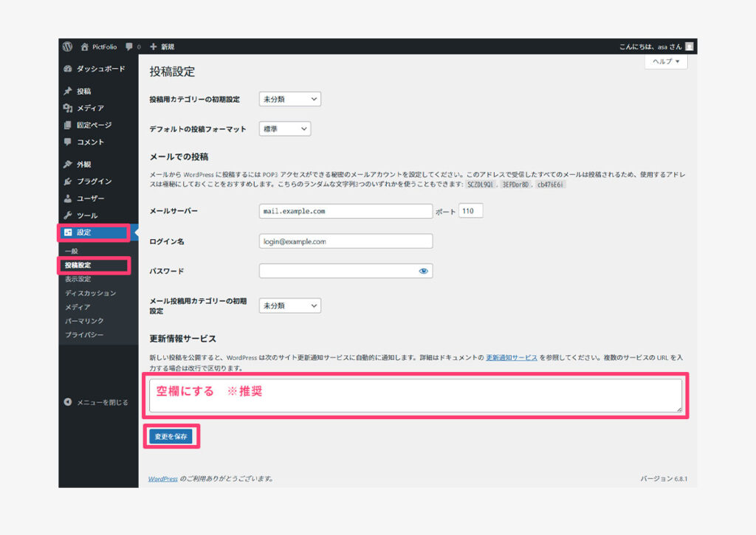
Task: Expand メール投稿用カテゴリー dropdown
Action: (x=289, y=306)
